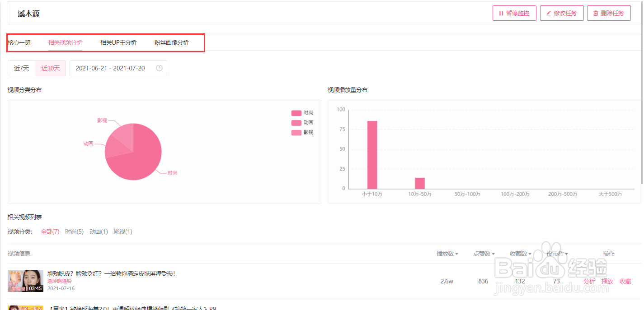The image size is (644, 310).
Task: Filter the video list by 全部(7)
Action: pyautogui.click(x=50, y=231)
